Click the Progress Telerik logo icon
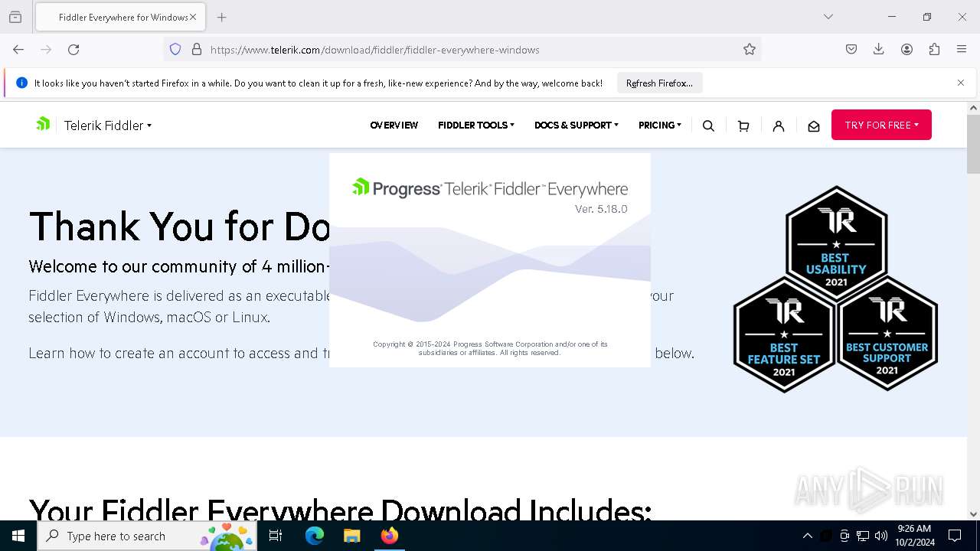The height and width of the screenshot is (551, 980). 43,124
